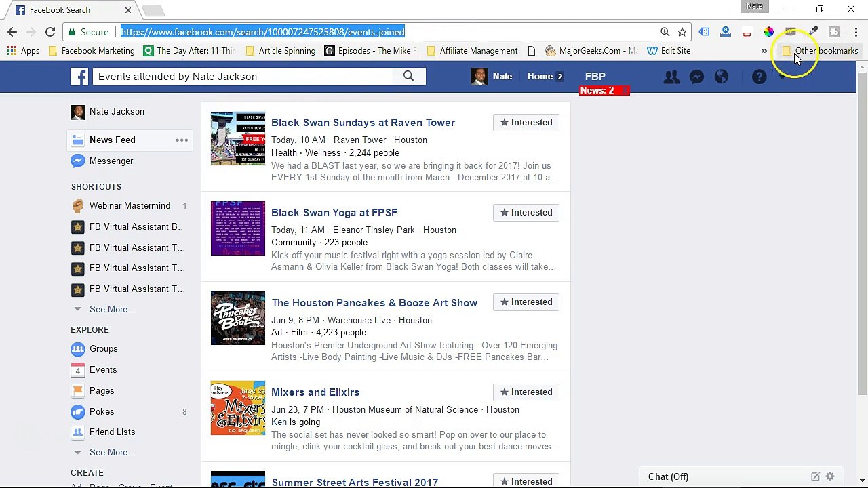The width and height of the screenshot is (868, 488).
Task: Open the Article Spinning bookmark folder
Action: click(280, 51)
